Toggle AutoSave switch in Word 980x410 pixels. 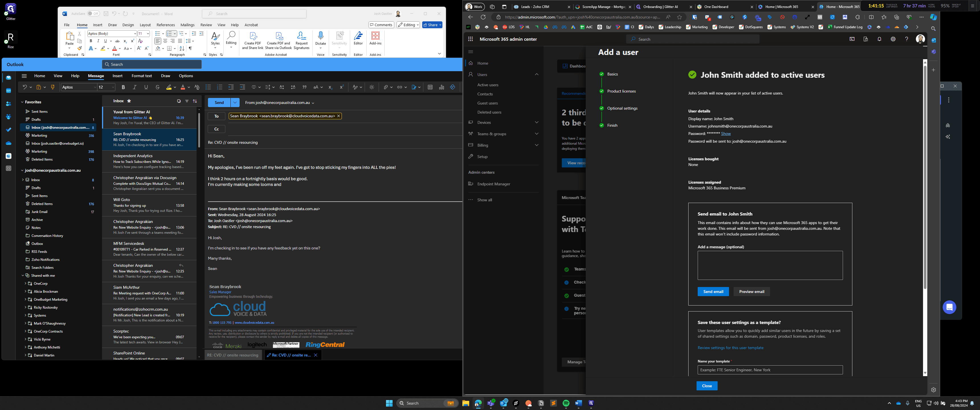[93, 14]
